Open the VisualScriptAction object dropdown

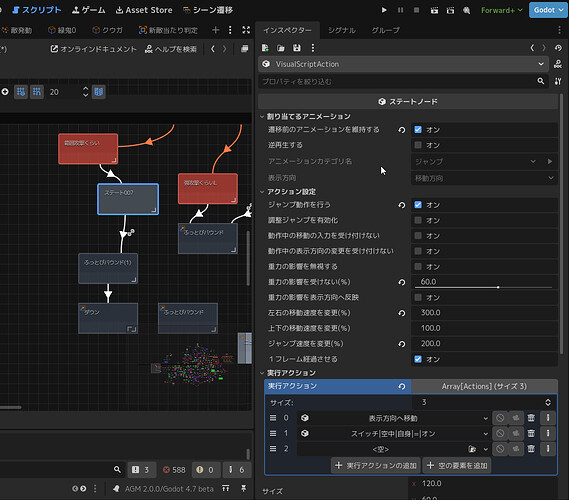click(404, 64)
